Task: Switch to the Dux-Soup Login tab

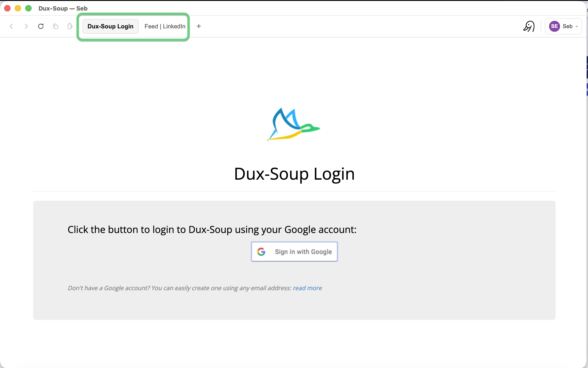Action: tap(110, 26)
